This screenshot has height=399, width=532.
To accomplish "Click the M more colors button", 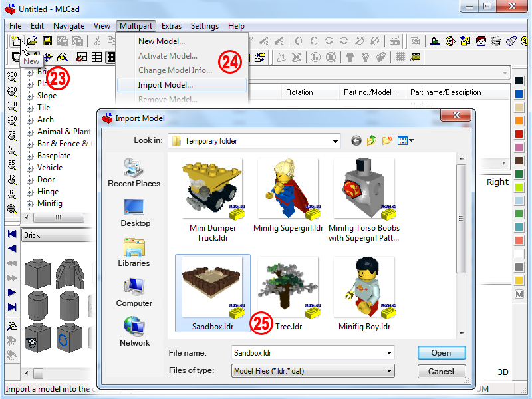I will [519, 294].
